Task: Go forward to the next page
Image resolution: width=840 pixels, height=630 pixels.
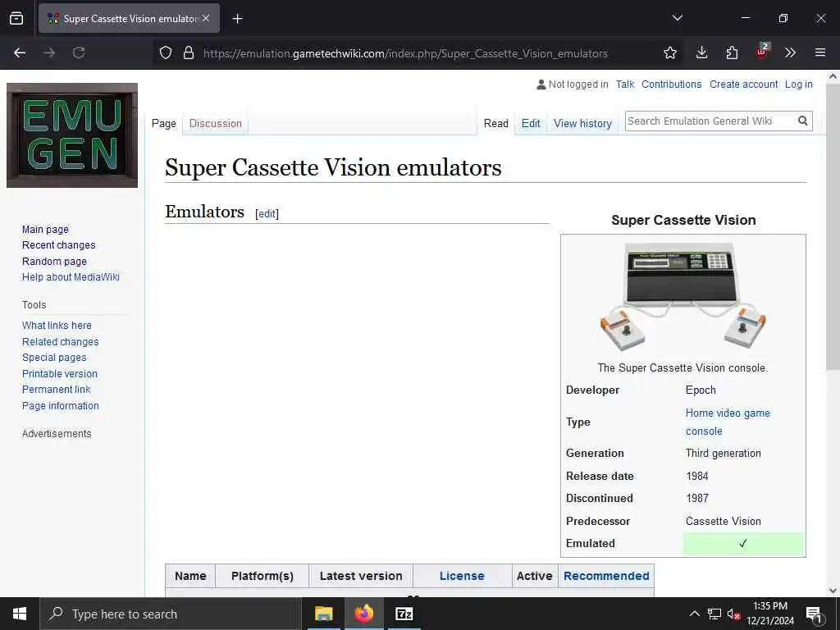Action: click(49, 52)
